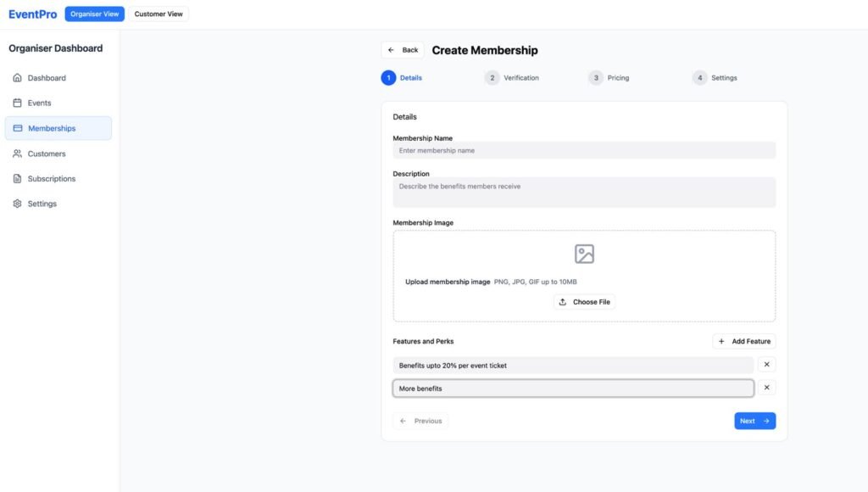The height and width of the screenshot is (492, 868).
Task: Click the Events calendar icon
Action: pos(17,103)
